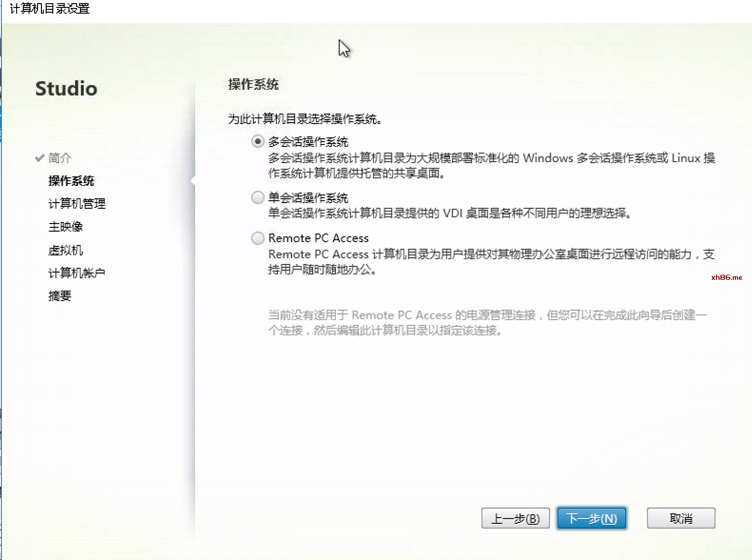Click the 下一步(N) button
752x560 pixels.
click(592, 518)
